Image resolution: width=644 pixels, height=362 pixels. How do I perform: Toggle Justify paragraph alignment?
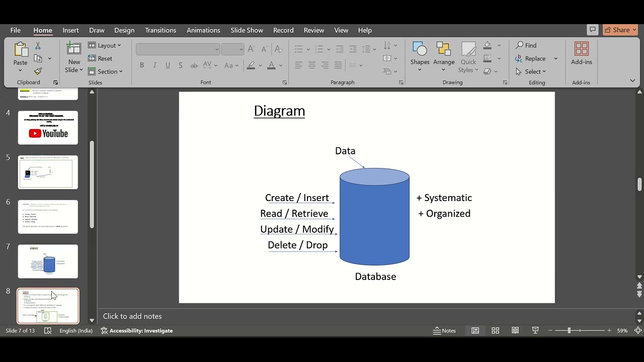(x=338, y=65)
